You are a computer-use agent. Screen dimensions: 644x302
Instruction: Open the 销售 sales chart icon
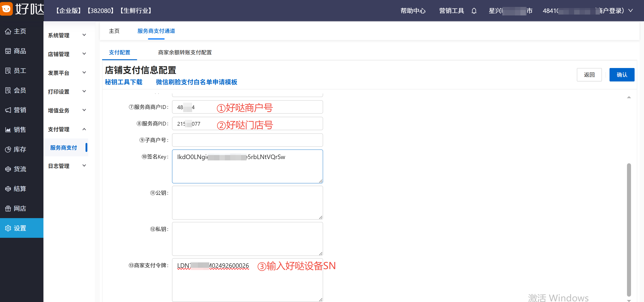(x=8, y=130)
